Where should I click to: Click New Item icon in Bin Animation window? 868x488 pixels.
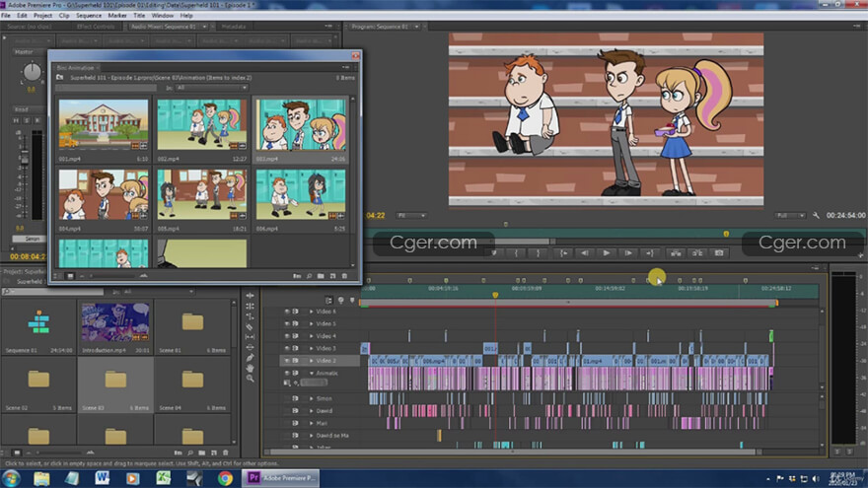click(x=332, y=275)
